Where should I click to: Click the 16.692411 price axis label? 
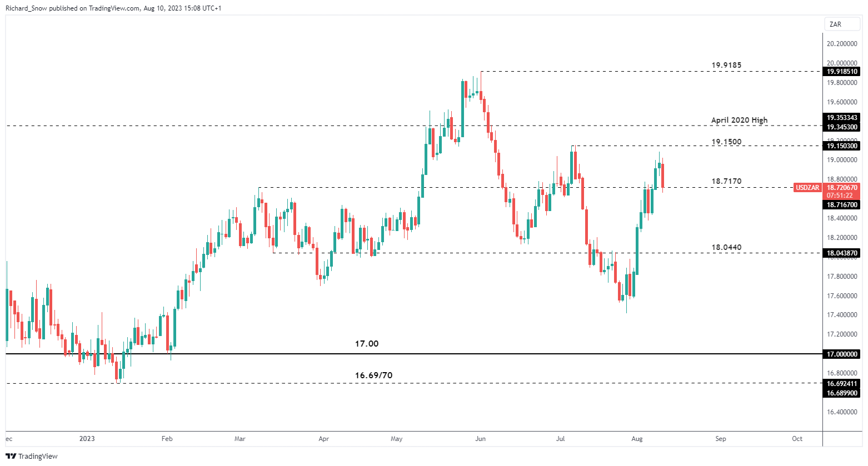[842, 384]
